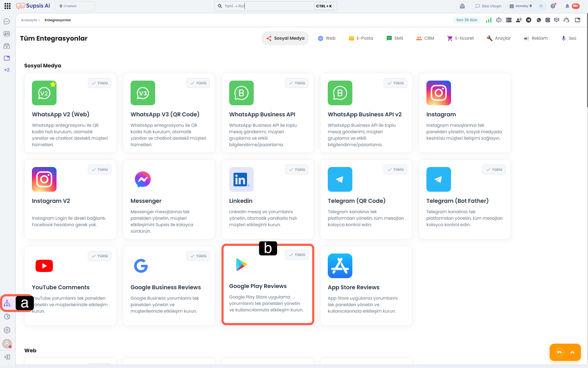Click the robot chatbot icon in toolbar
The width and height of the screenshot is (588, 368).
click(x=499, y=20)
